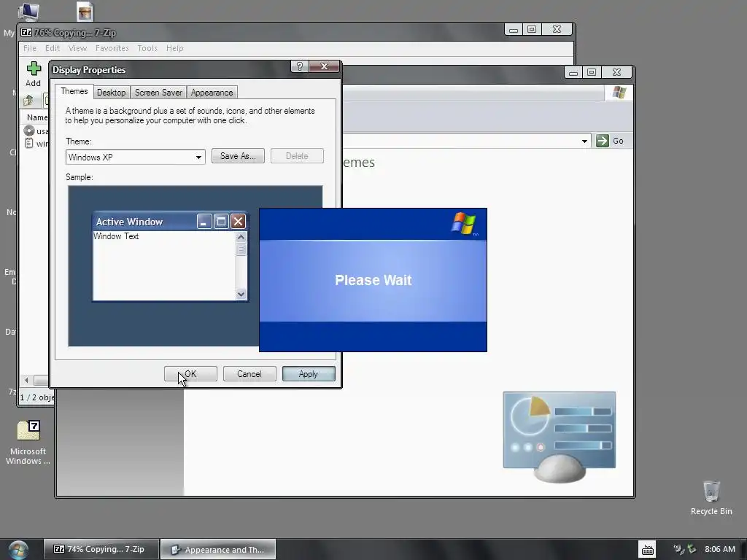
Task: Click the Windows flag logo in Control Panel window
Action: pos(619,93)
